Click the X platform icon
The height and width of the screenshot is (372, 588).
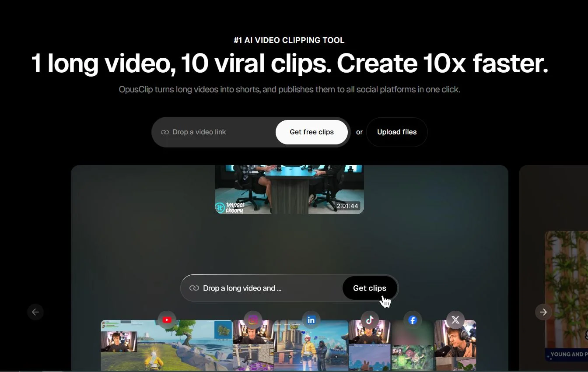[x=455, y=320]
